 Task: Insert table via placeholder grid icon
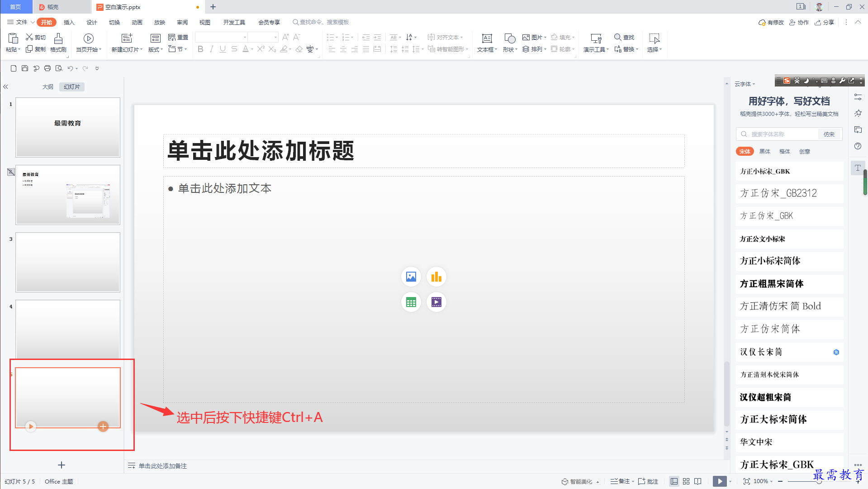tap(411, 302)
